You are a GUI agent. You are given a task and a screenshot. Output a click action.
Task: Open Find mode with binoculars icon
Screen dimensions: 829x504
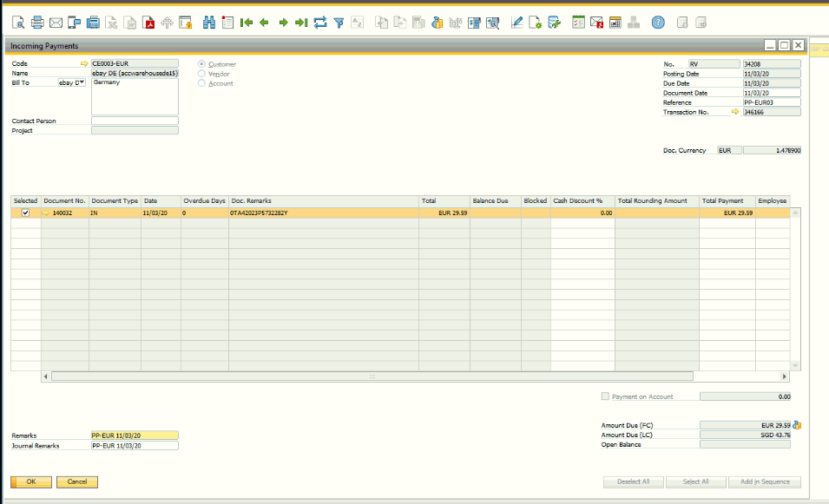tap(208, 23)
